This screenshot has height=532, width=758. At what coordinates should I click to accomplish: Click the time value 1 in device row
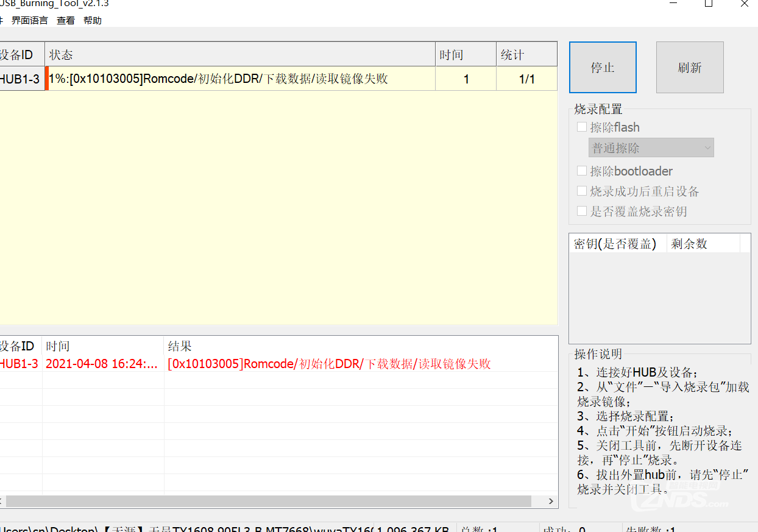(466, 79)
